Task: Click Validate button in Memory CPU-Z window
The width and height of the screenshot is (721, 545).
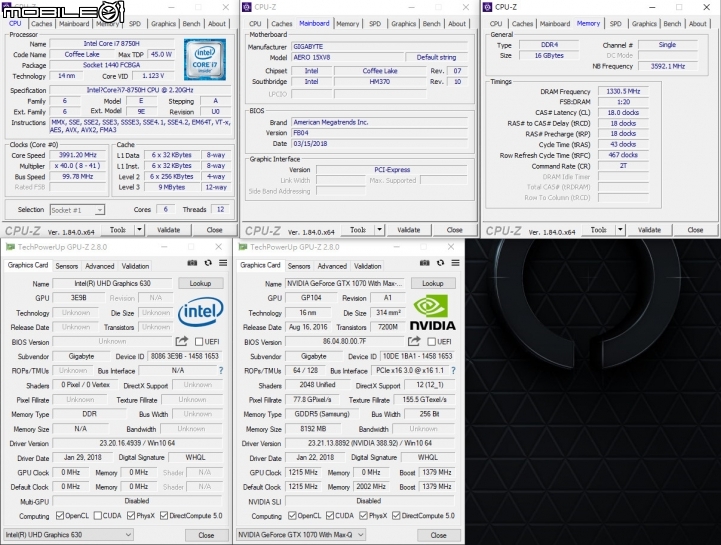Action: tap(649, 229)
